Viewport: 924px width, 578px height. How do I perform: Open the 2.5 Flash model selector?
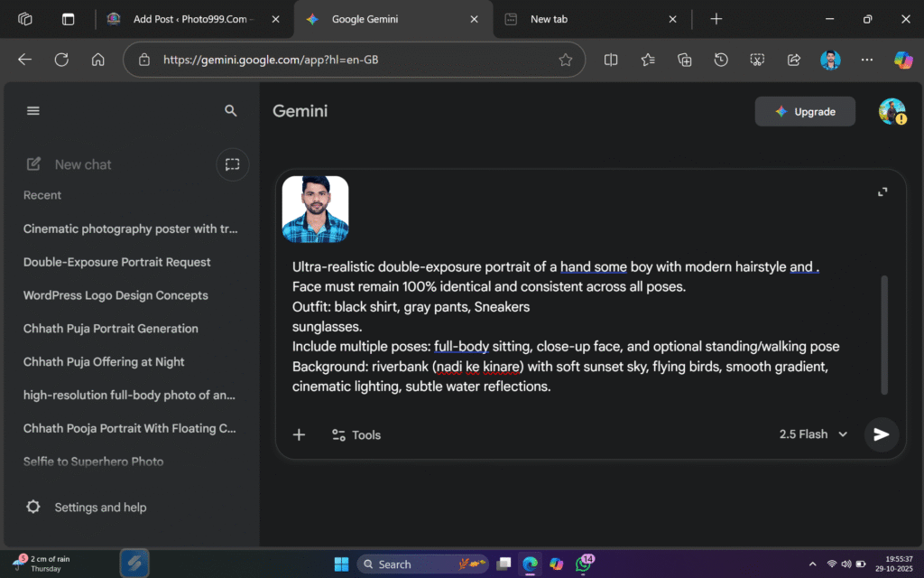pyautogui.click(x=812, y=434)
